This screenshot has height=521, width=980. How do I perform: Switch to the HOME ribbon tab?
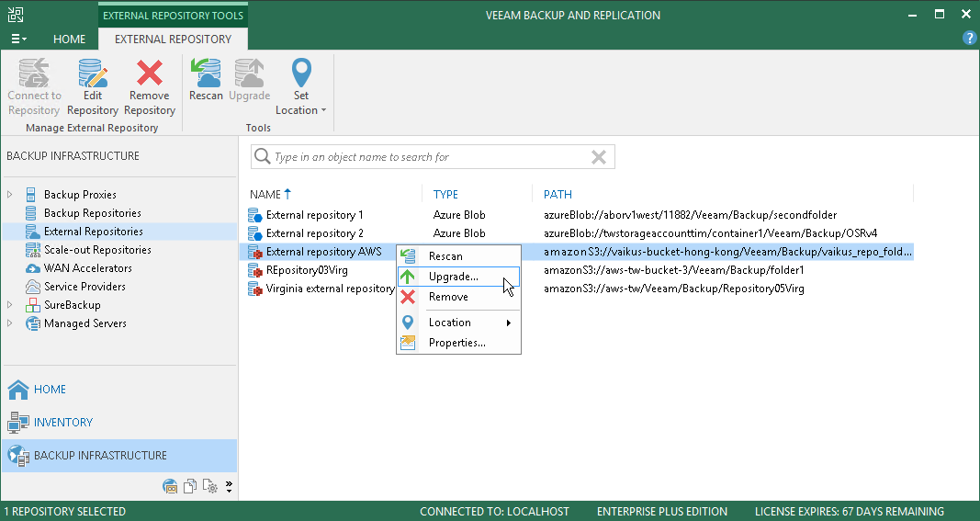point(70,40)
